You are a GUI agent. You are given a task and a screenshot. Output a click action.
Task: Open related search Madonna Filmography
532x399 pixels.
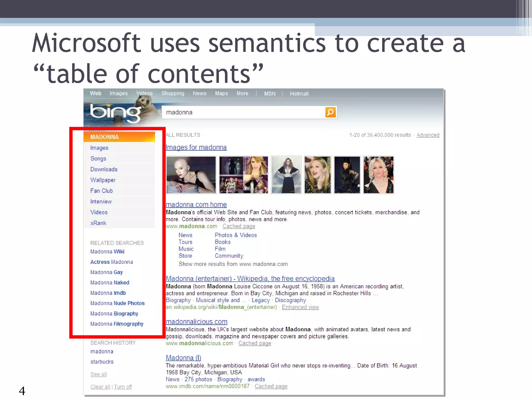pos(117,324)
